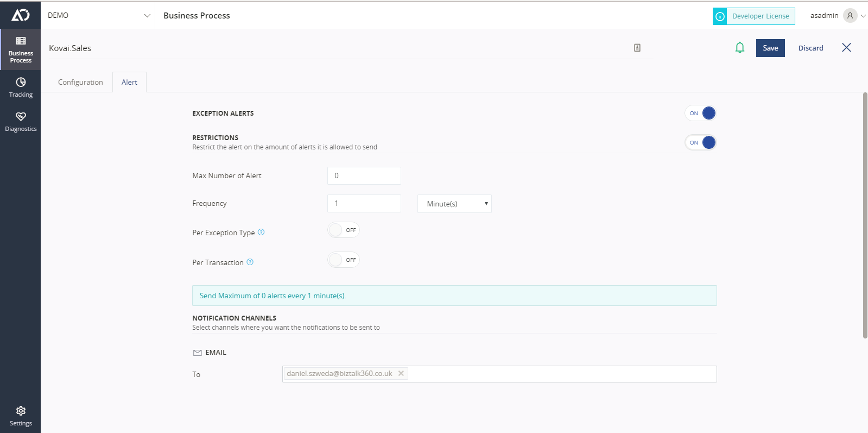Viewport: 868px width, 433px height.
Task: Expand the DEMO environment dropdown
Action: (x=98, y=15)
